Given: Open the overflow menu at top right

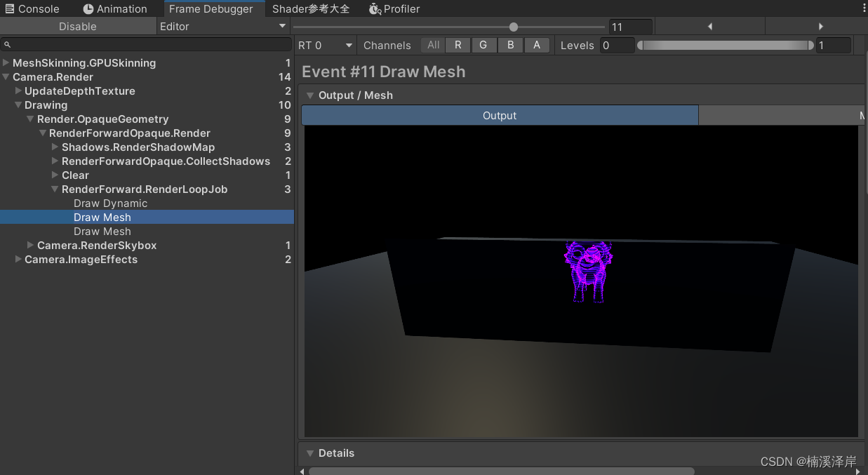Looking at the screenshot, I should (863, 6).
